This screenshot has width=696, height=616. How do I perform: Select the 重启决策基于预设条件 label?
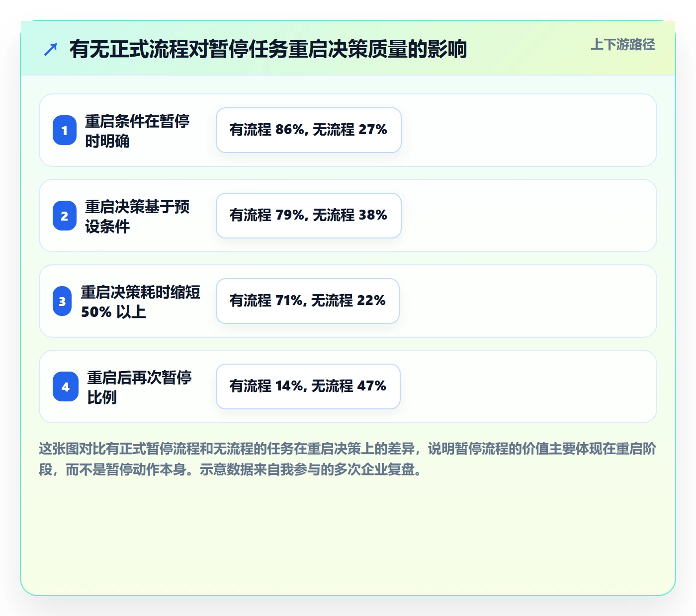click(137, 216)
